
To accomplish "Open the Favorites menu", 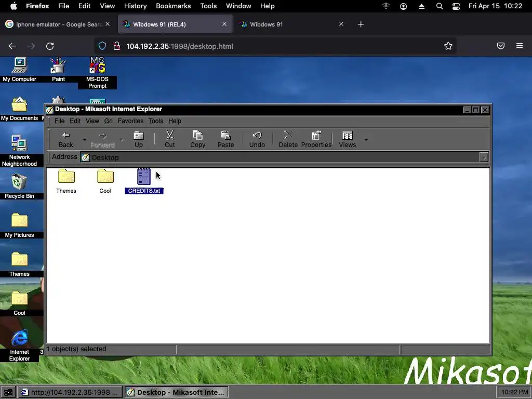I will [130, 121].
